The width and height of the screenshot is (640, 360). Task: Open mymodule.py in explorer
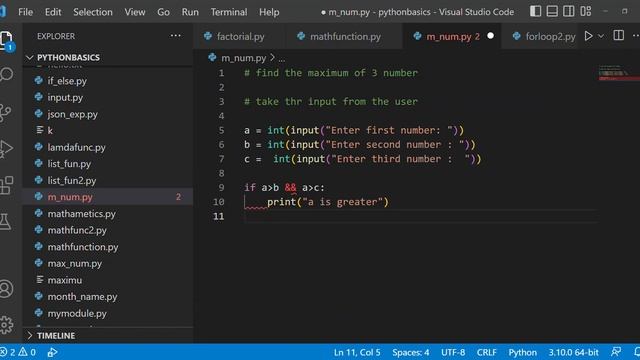[x=107, y=313]
